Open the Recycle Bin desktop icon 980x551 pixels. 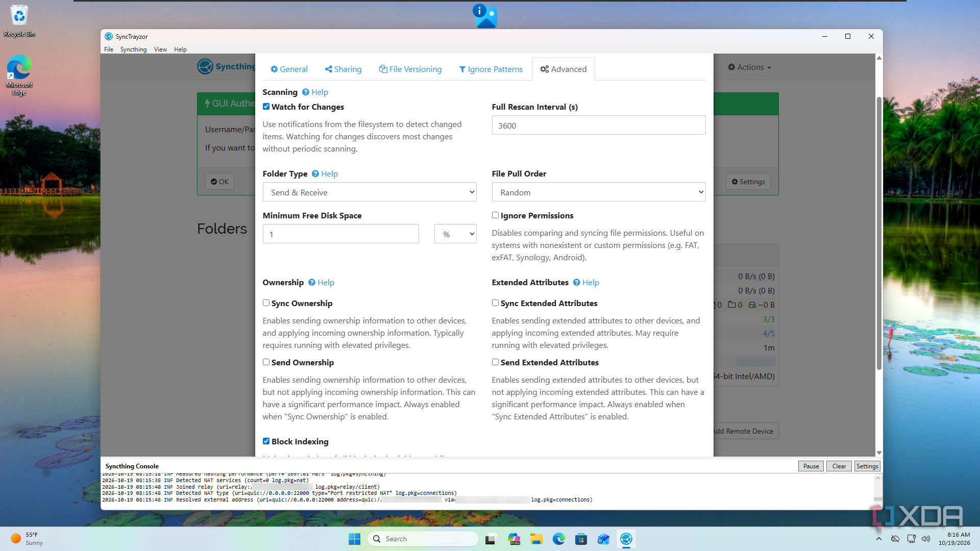[19, 21]
